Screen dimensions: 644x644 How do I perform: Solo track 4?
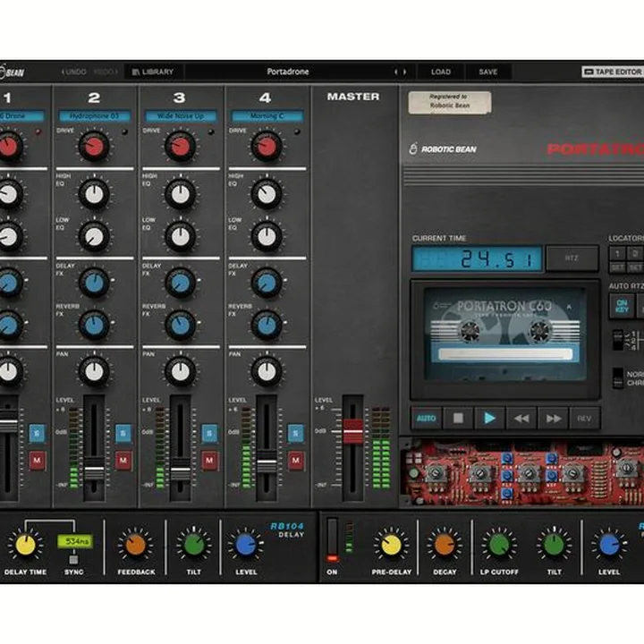point(296,433)
